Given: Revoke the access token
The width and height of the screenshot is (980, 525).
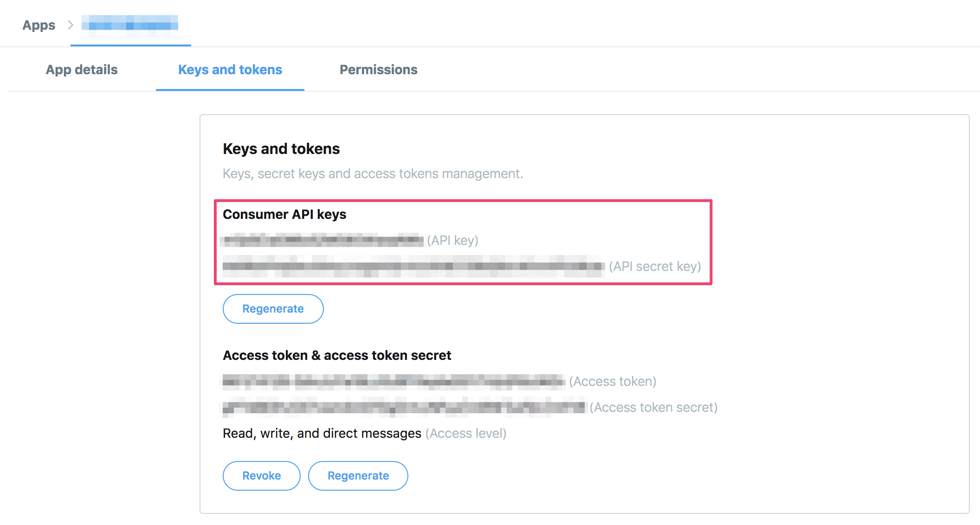Looking at the screenshot, I should [x=261, y=475].
